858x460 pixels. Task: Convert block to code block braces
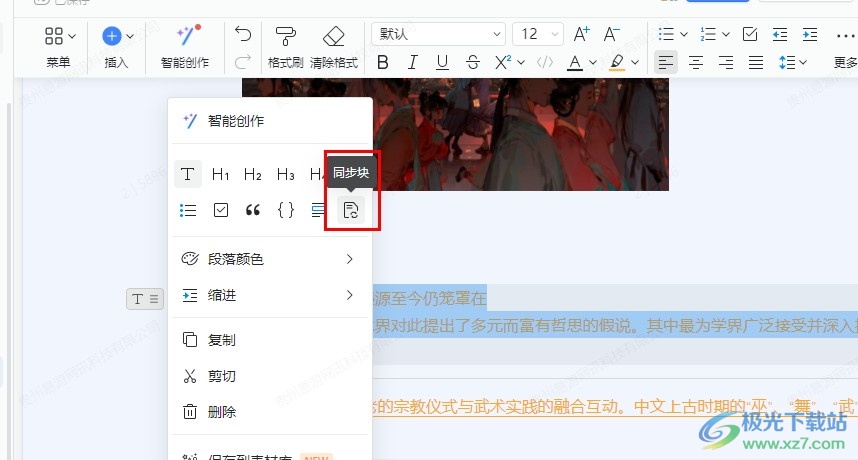click(x=286, y=210)
